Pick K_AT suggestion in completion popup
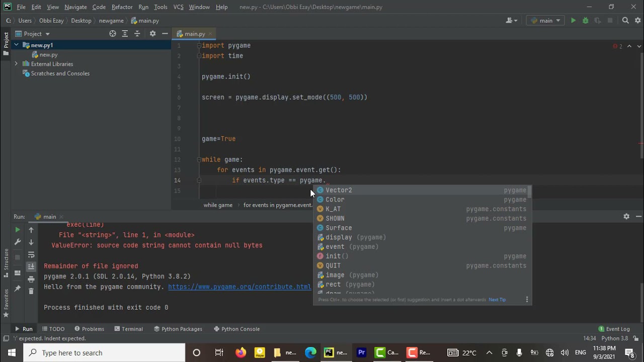 pyautogui.click(x=422, y=209)
